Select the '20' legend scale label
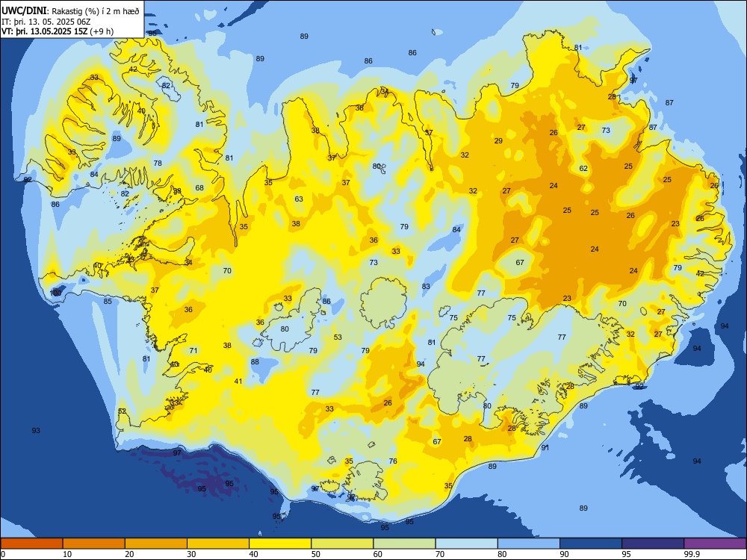The width and height of the screenshot is (747, 560). [x=129, y=554]
